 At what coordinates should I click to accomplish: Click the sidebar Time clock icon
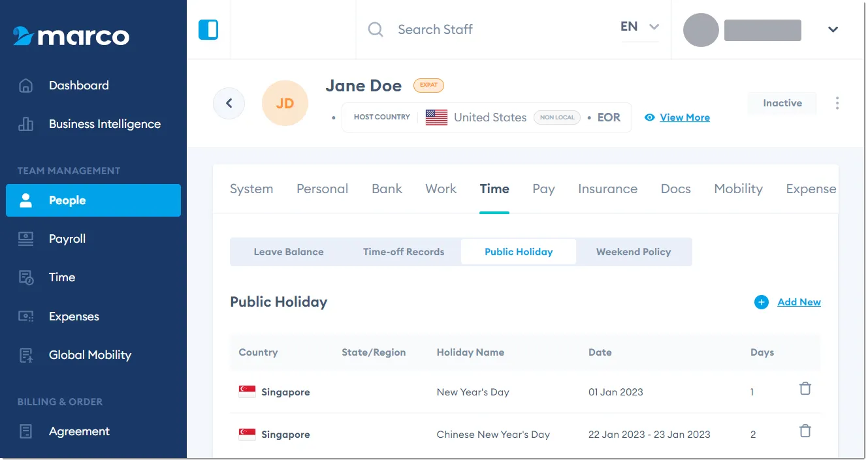(x=26, y=277)
